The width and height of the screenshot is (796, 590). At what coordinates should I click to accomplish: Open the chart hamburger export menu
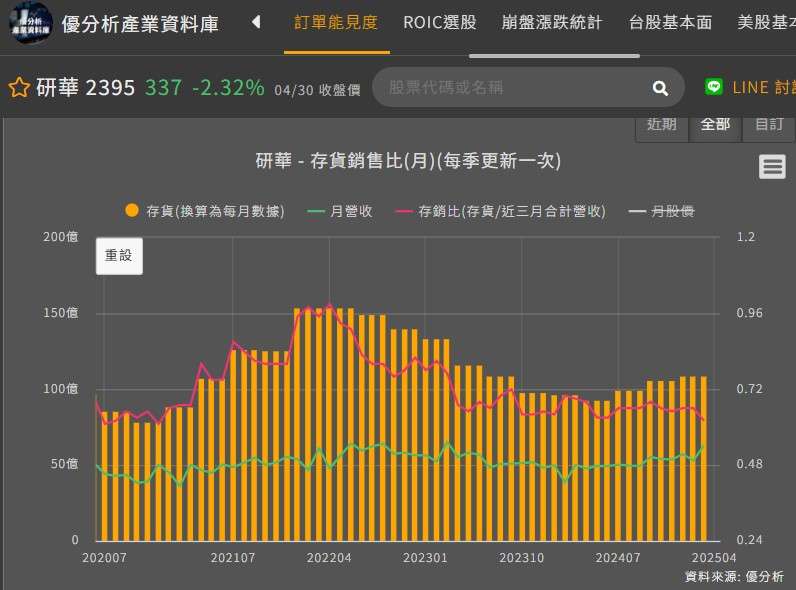(772, 167)
